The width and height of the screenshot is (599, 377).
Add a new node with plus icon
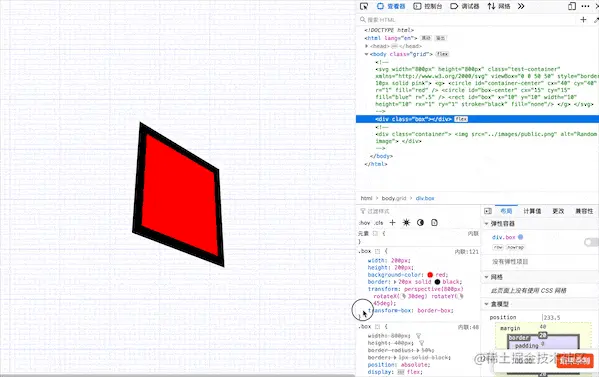pos(583,19)
